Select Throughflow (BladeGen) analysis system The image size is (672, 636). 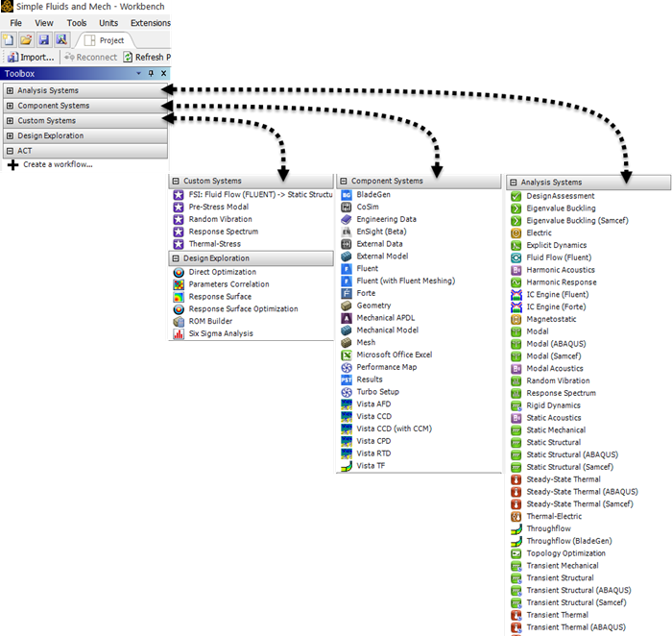(x=568, y=541)
